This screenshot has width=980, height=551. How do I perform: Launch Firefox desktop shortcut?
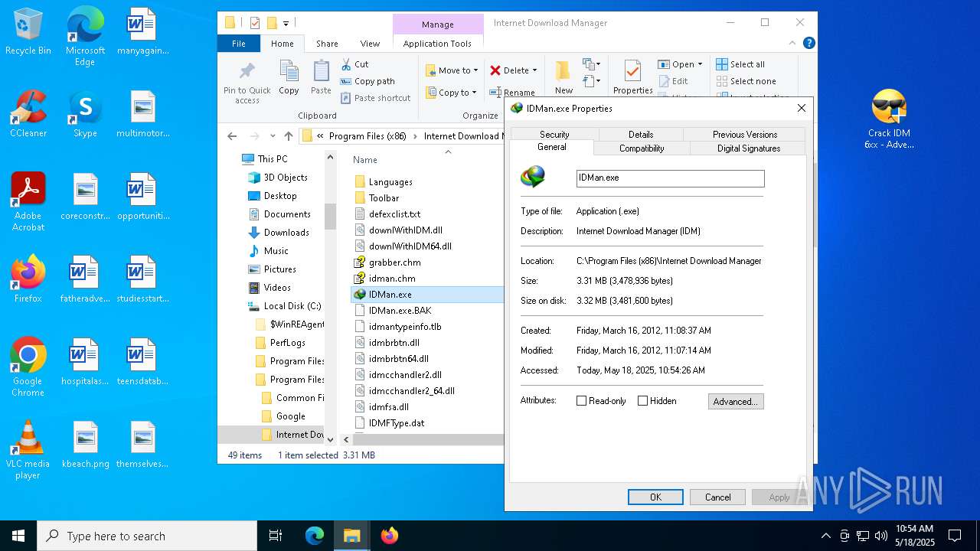[x=28, y=279]
